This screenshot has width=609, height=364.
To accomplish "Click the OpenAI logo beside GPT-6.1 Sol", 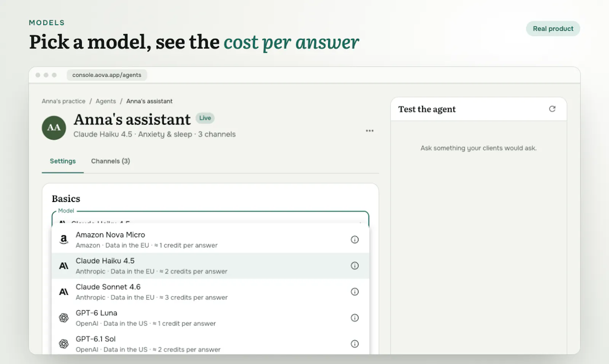I will [x=64, y=344].
